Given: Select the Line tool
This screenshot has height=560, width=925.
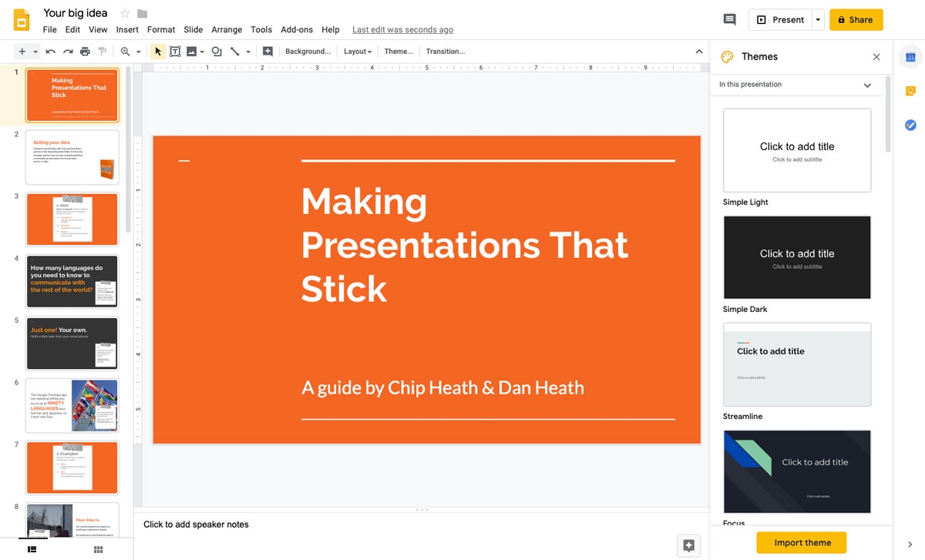Looking at the screenshot, I should pos(236,51).
